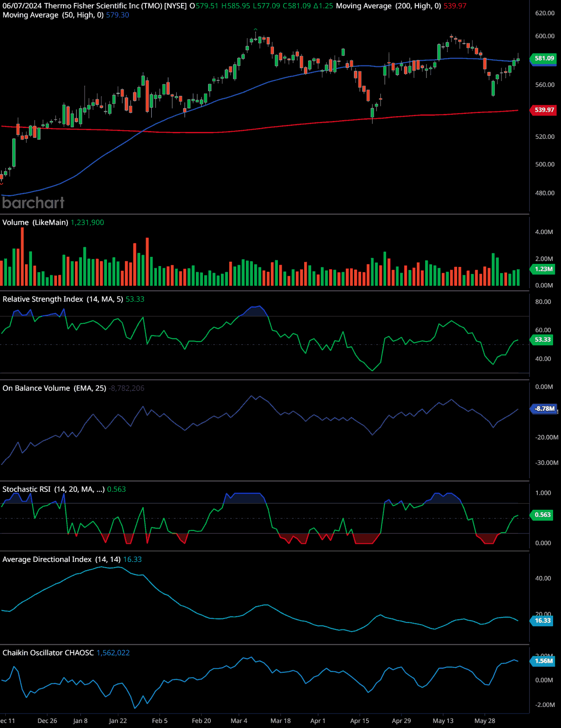Click the 560.00 price axis label
The width and height of the screenshot is (561, 728).
(545, 85)
